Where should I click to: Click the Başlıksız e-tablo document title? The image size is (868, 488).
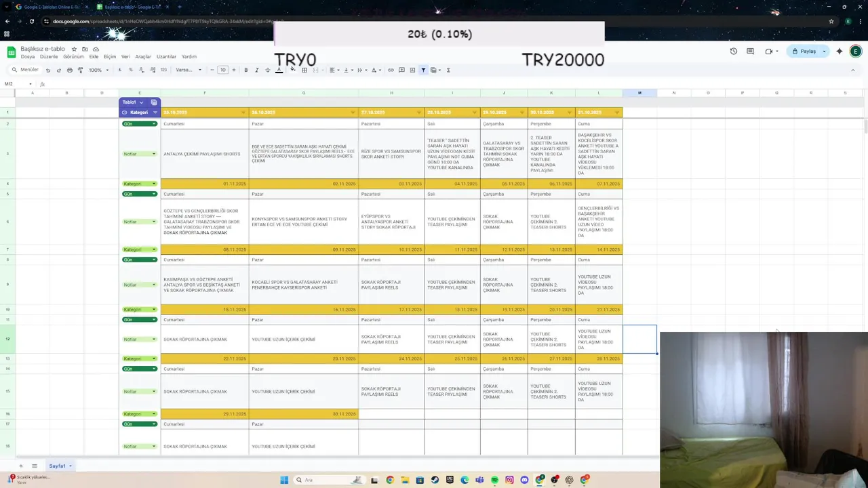[43, 49]
